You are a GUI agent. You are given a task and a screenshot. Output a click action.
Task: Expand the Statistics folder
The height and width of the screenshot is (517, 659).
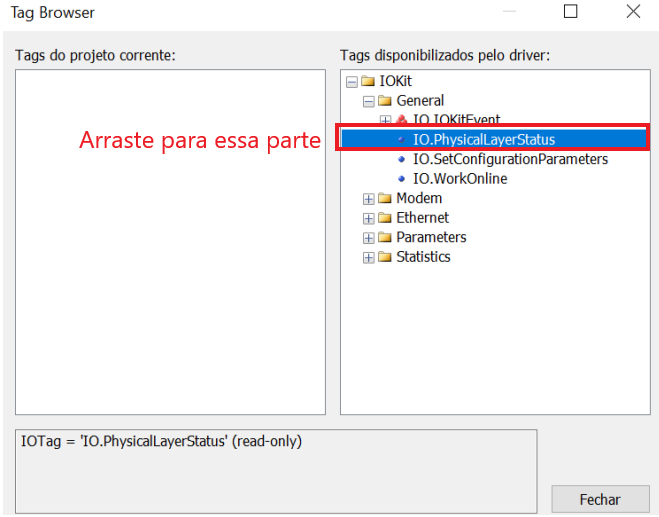(x=368, y=257)
